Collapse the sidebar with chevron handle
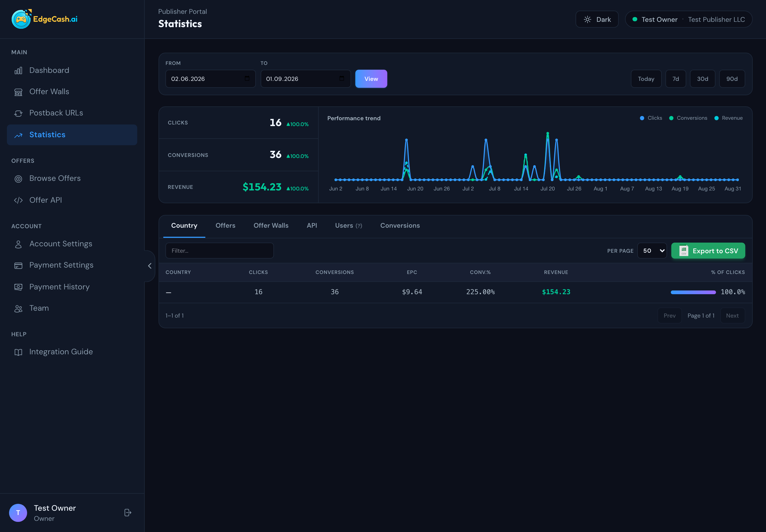The width and height of the screenshot is (766, 532). click(x=150, y=266)
